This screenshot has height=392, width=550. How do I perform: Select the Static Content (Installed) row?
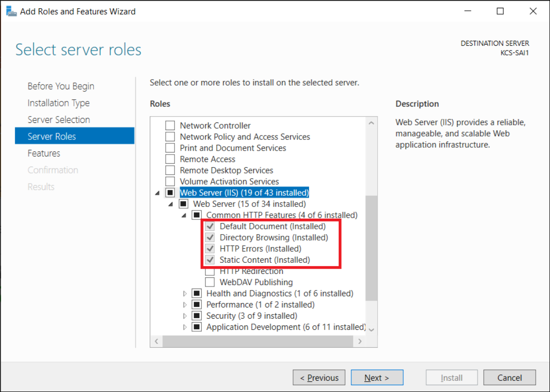click(265, 260)
